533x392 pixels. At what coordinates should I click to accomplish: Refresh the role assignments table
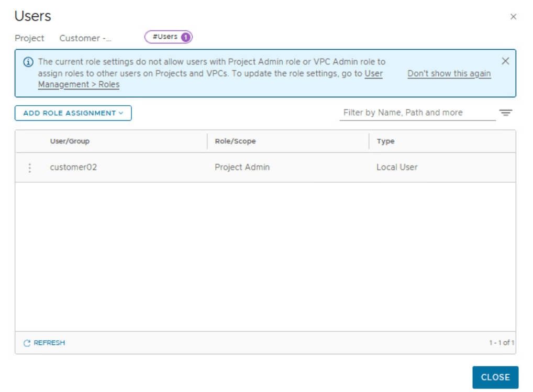pos(45,343)
